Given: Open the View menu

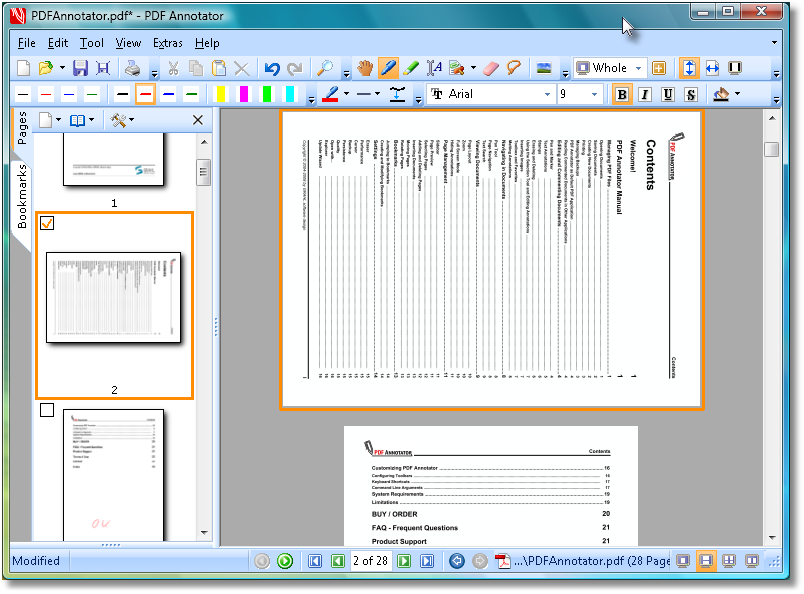Looking at the screenshot, I should click(x=128, y=43).
